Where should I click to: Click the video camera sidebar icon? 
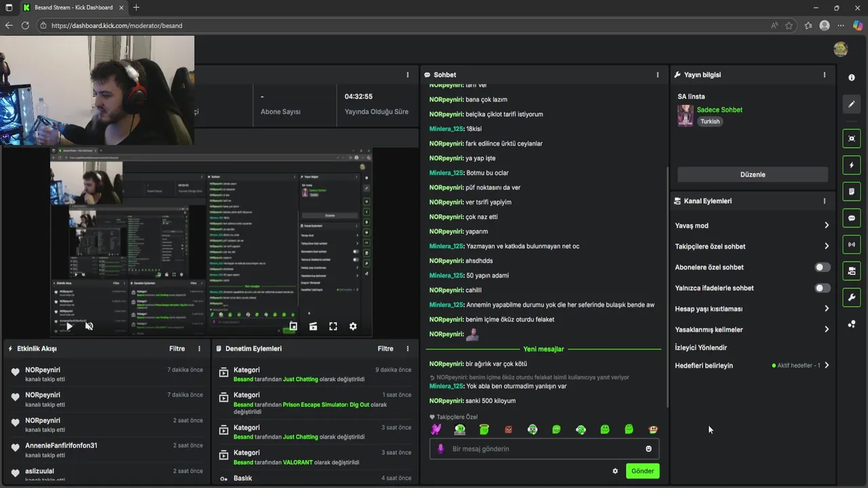point(852,271)
